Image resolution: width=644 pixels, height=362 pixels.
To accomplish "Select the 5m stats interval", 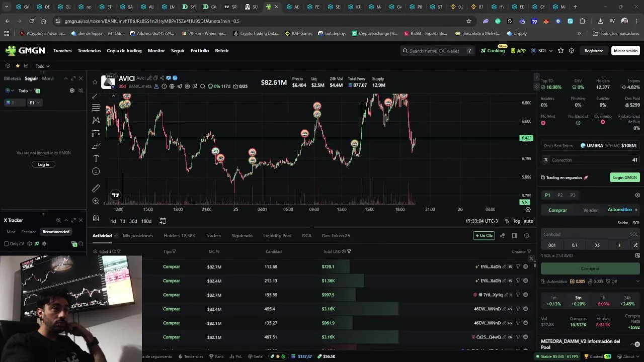I will 578,301.
